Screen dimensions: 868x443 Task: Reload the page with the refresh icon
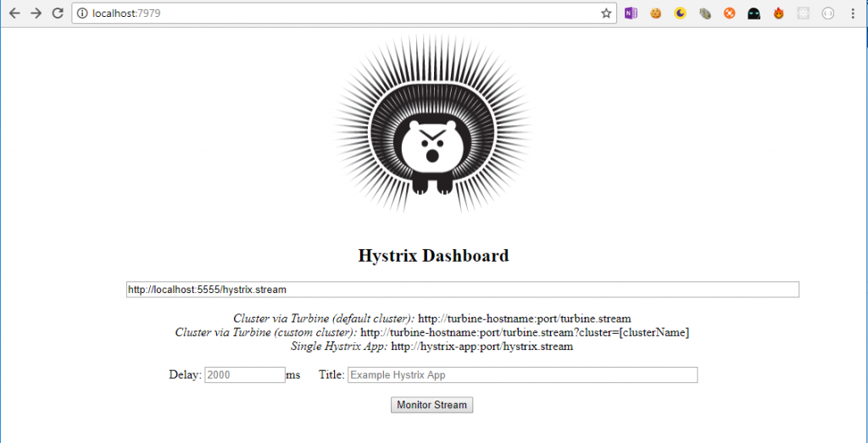tap(58, 14)
